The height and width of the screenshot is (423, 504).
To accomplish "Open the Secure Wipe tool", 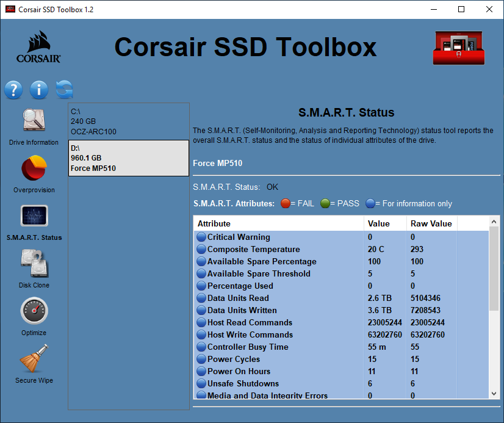I will coord(34,361).
